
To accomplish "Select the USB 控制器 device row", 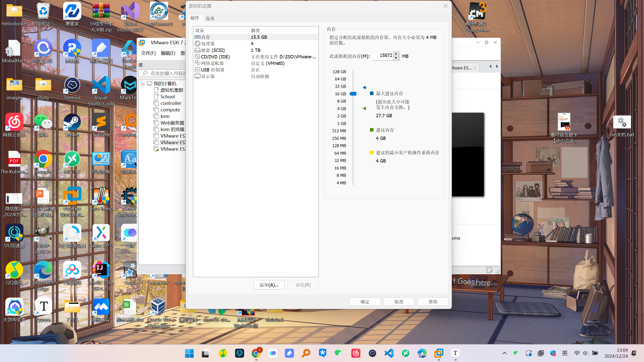I will pos(256,70).
